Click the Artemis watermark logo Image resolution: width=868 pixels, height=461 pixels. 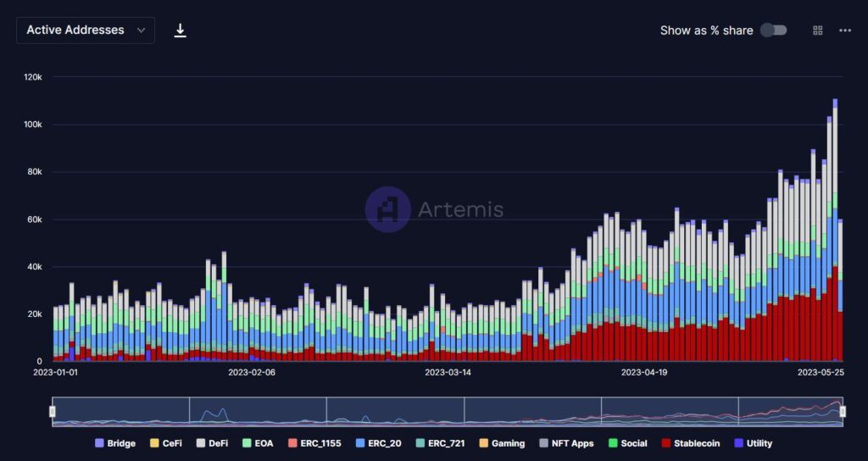point(387,209)
